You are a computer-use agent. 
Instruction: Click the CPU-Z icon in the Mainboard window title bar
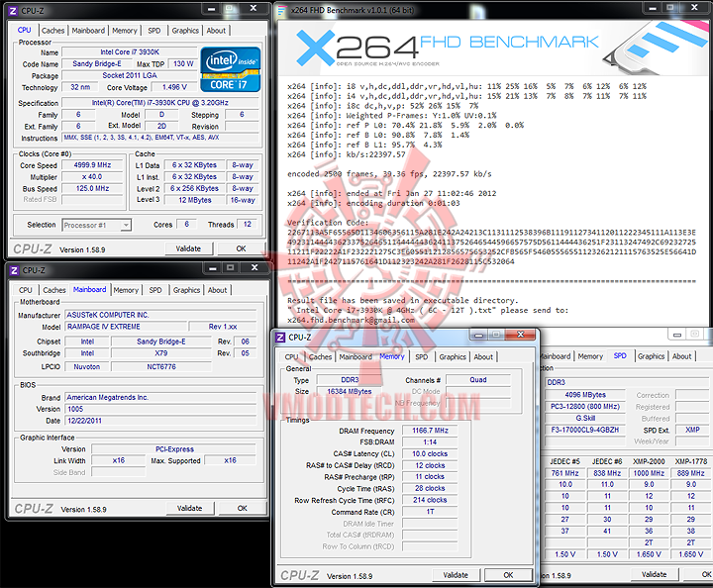coord(14,270)
